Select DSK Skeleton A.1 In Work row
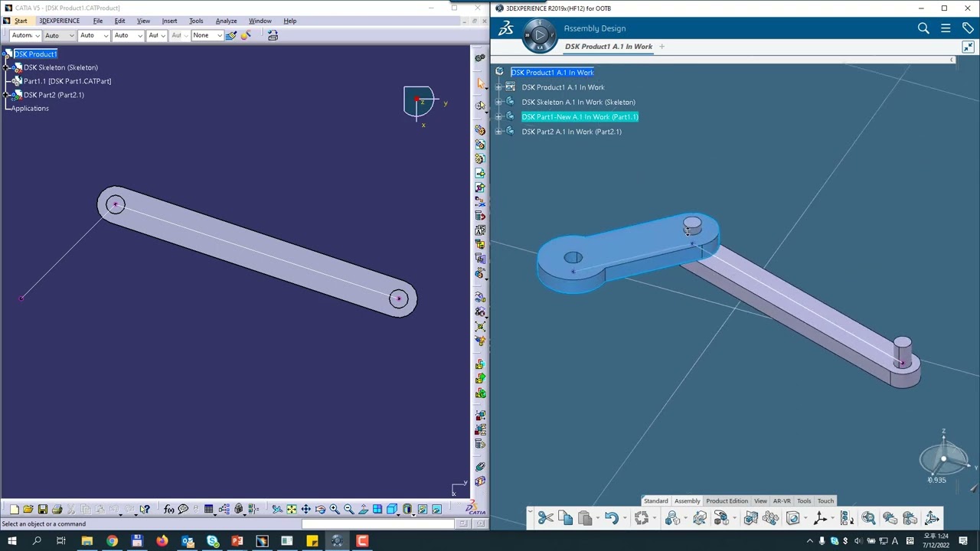Screen dimensions: 980x551 pos(578,102)
